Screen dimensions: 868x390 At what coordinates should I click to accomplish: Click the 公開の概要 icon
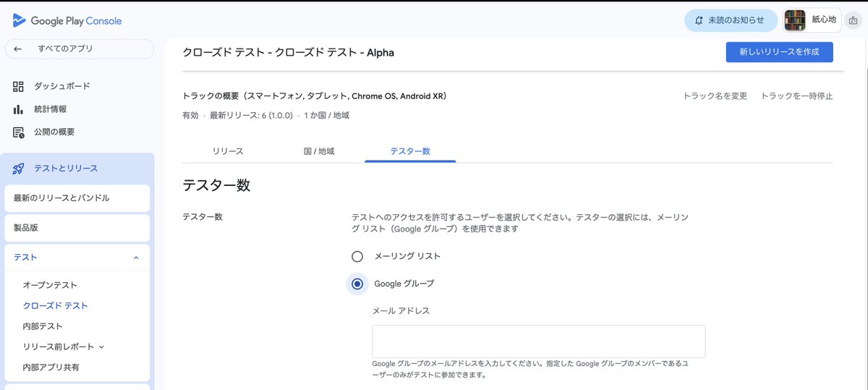pos(19,132)
